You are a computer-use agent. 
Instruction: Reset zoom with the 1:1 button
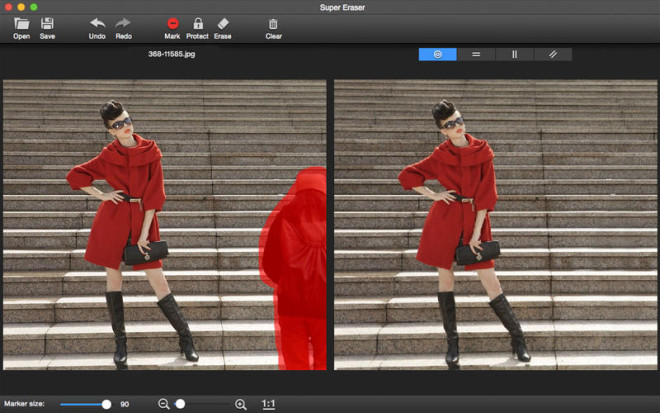(x=268, y=404)
